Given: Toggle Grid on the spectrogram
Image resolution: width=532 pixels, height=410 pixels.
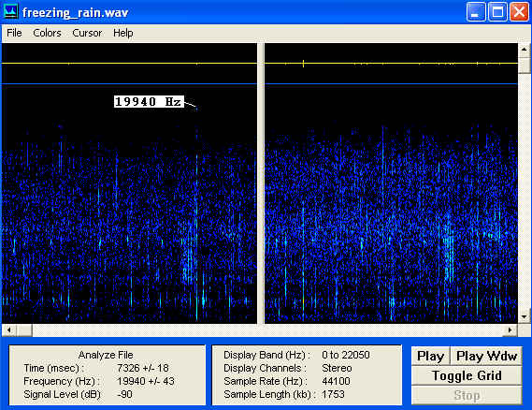Looking at the screenshot, I should [467, 375].
